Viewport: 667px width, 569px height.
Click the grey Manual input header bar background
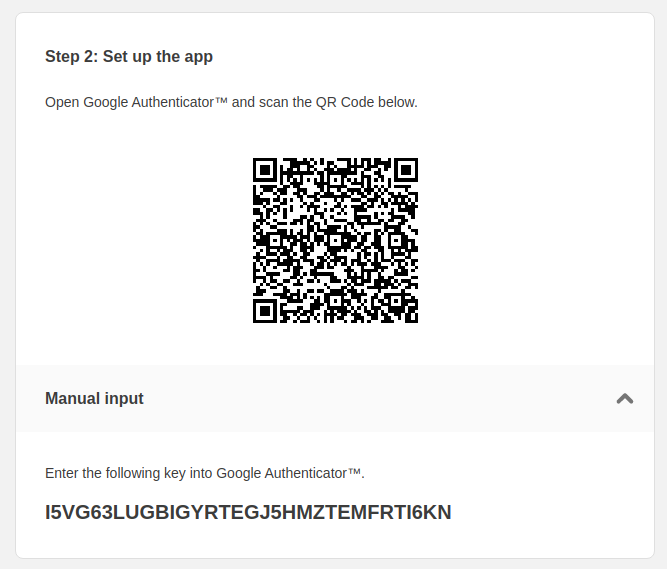tap(335, 398)
